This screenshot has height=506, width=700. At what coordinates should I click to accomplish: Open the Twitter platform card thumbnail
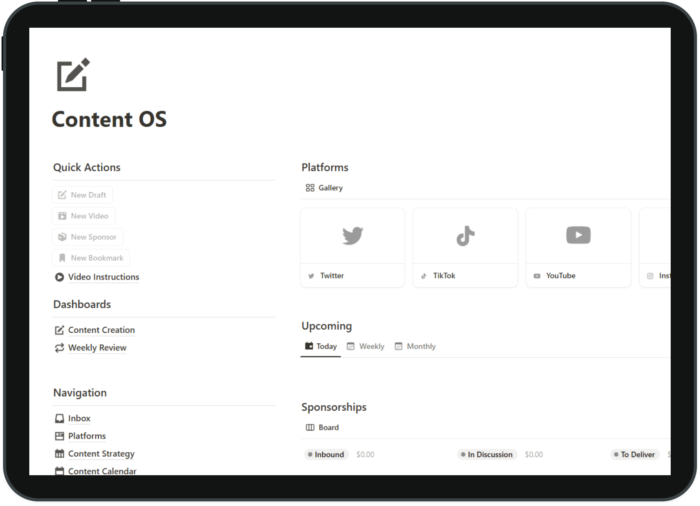tap(353, 236)
